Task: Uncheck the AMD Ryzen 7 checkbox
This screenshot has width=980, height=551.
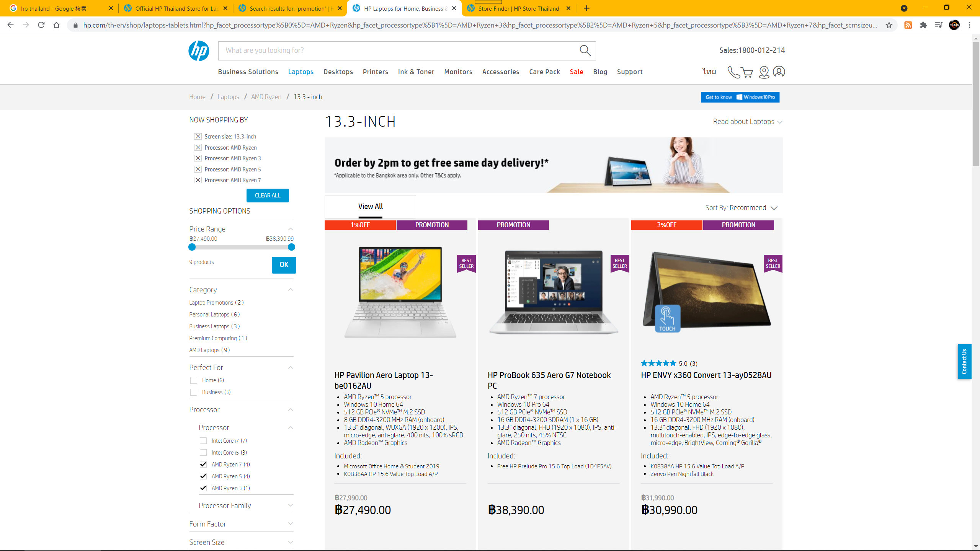Action: tap(203, 465)
